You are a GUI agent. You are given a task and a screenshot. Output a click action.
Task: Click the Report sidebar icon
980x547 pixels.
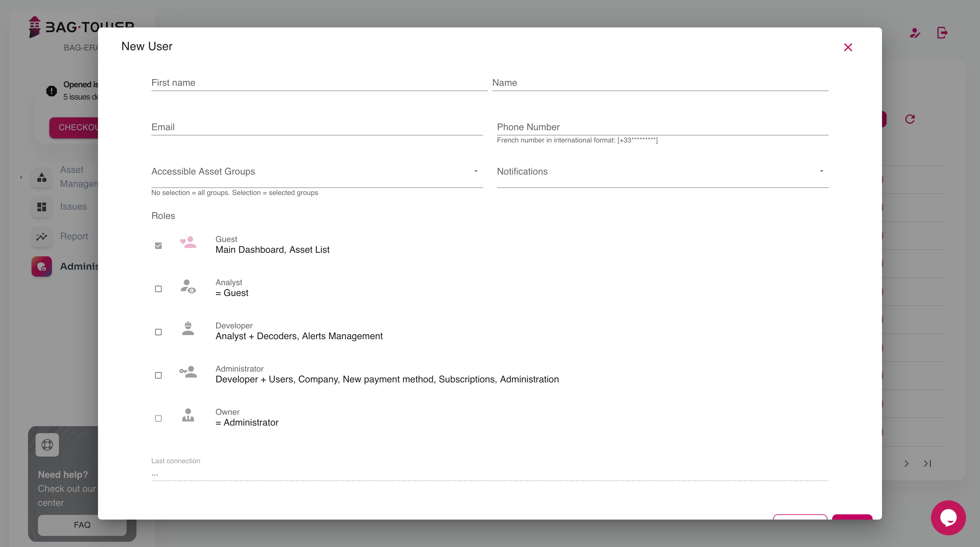pyautogui.click(x=42, y=236)
